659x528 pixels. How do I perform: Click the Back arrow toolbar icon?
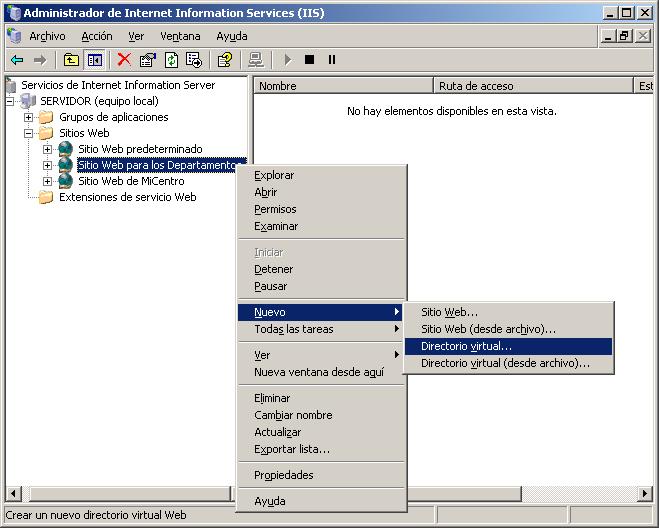pos(17,60)
